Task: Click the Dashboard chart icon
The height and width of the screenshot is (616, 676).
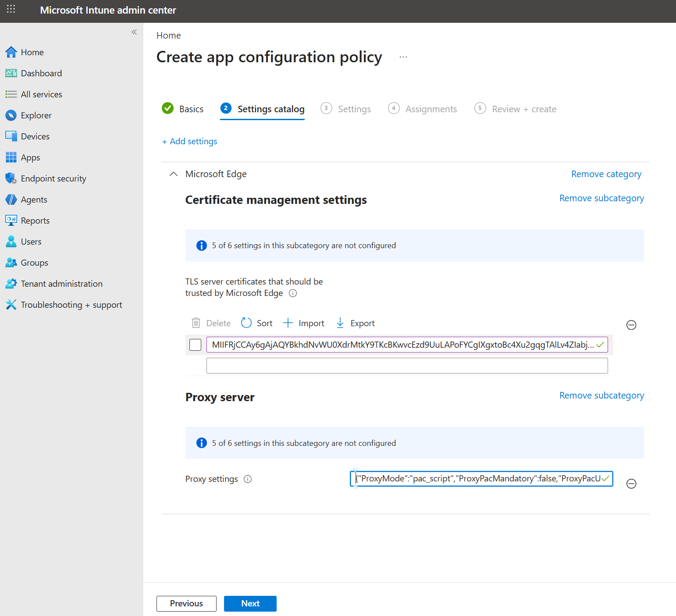Action: tap(11, 73)
